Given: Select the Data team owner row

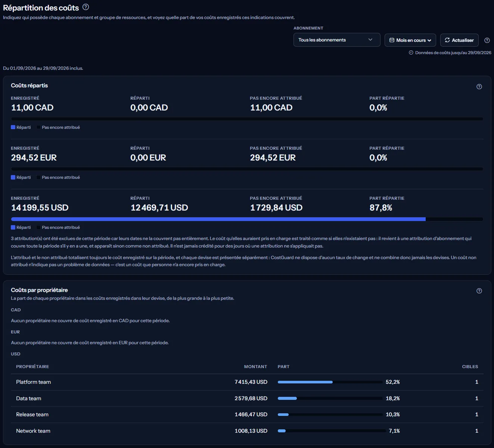Looking at the screenshot, I should tap(247, 398).
